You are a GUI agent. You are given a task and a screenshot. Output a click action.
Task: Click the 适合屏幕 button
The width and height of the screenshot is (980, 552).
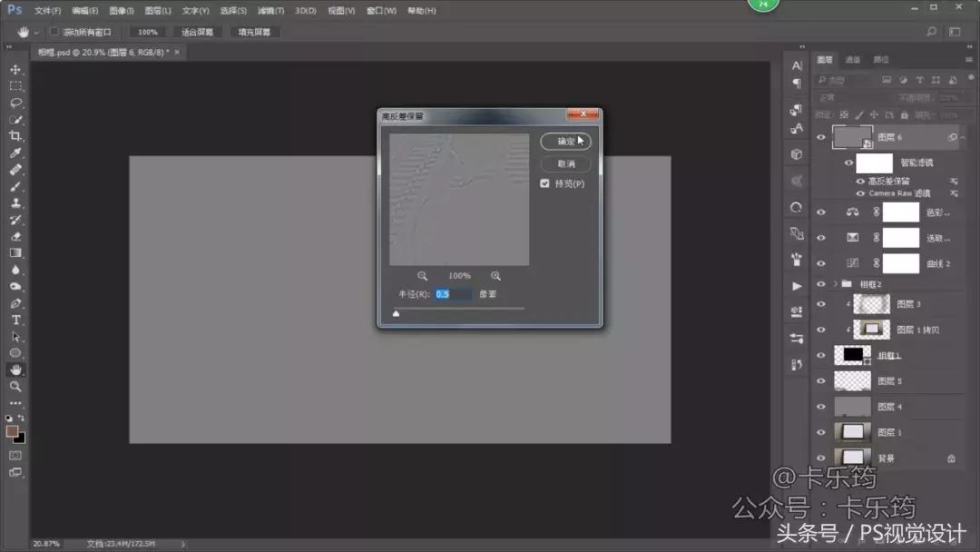(x=196, y=30)
